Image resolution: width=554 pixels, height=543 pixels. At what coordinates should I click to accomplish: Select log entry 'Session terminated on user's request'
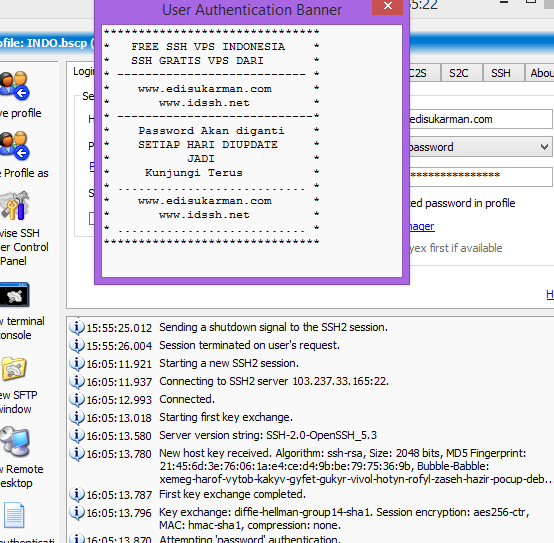point(249,345)
